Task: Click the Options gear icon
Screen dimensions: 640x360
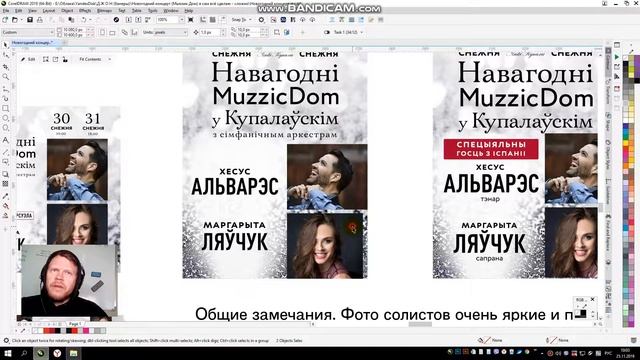Action: (x=262, y=20)
